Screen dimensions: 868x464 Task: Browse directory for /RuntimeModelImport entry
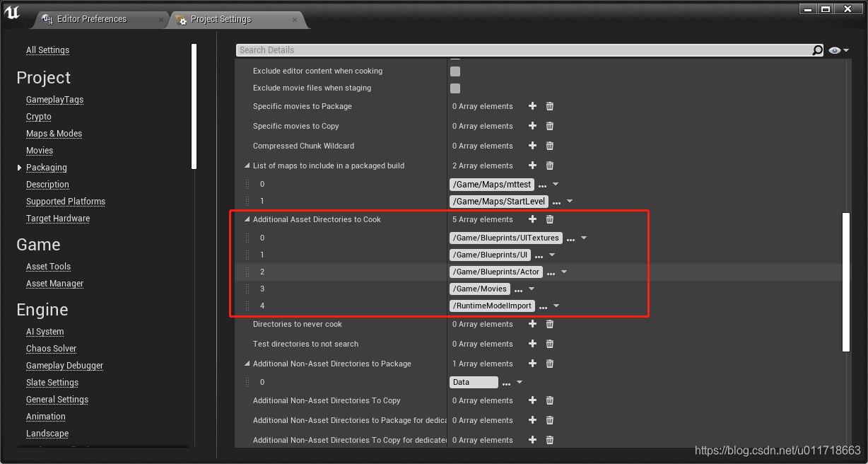[x=543, y=307]
